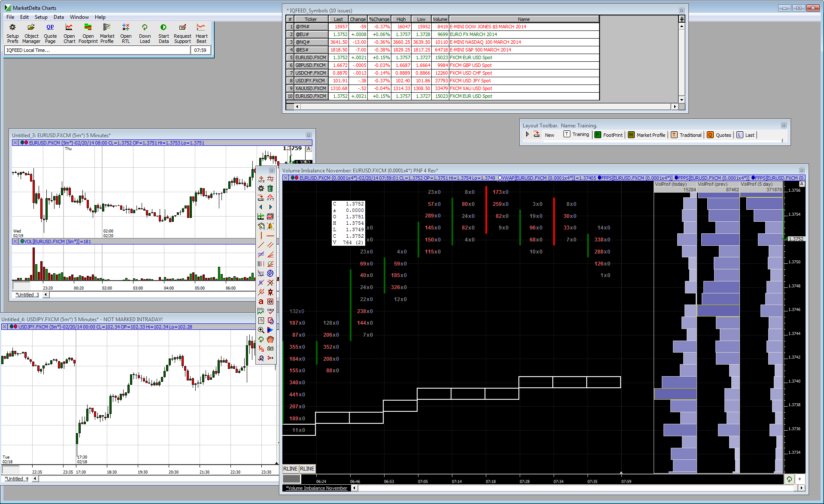The width and height of the screenshot is (824, 504).
Task: Select the magnifier zoom tool in palette
Action: 261,330
